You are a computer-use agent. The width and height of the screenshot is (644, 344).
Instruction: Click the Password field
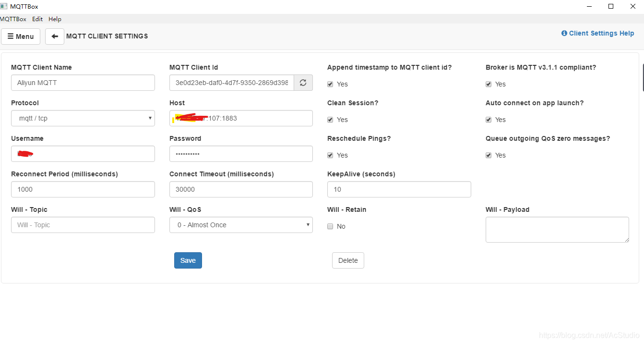click(241, 154)
